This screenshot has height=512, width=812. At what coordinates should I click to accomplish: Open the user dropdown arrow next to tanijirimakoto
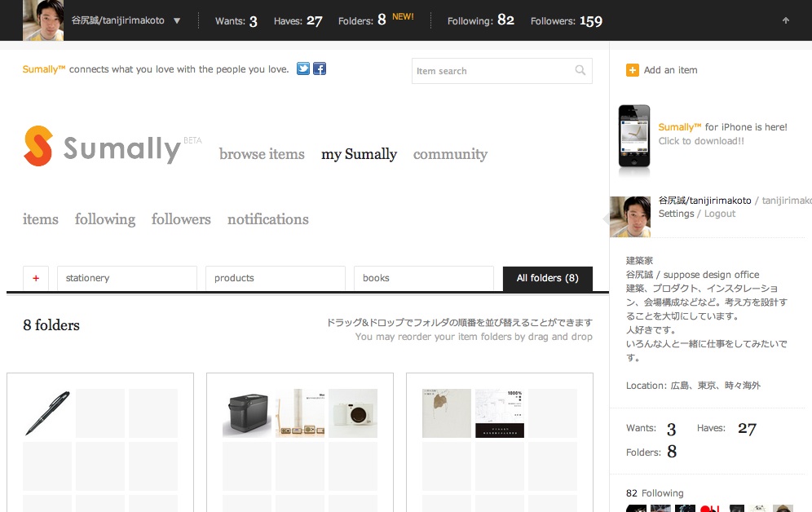pyautogui.click(x=177, y=21)
